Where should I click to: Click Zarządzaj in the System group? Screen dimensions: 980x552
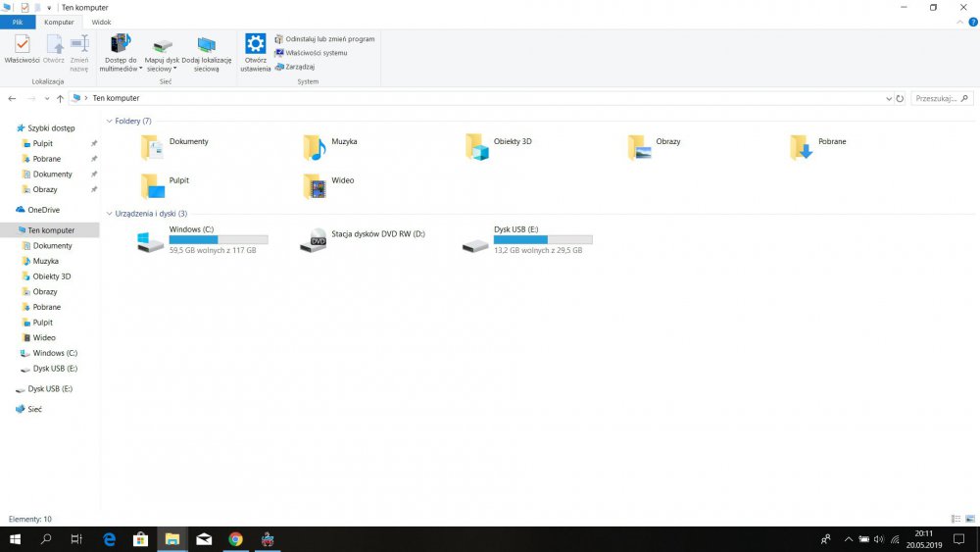pyautogui.click(x=299, y=67)
